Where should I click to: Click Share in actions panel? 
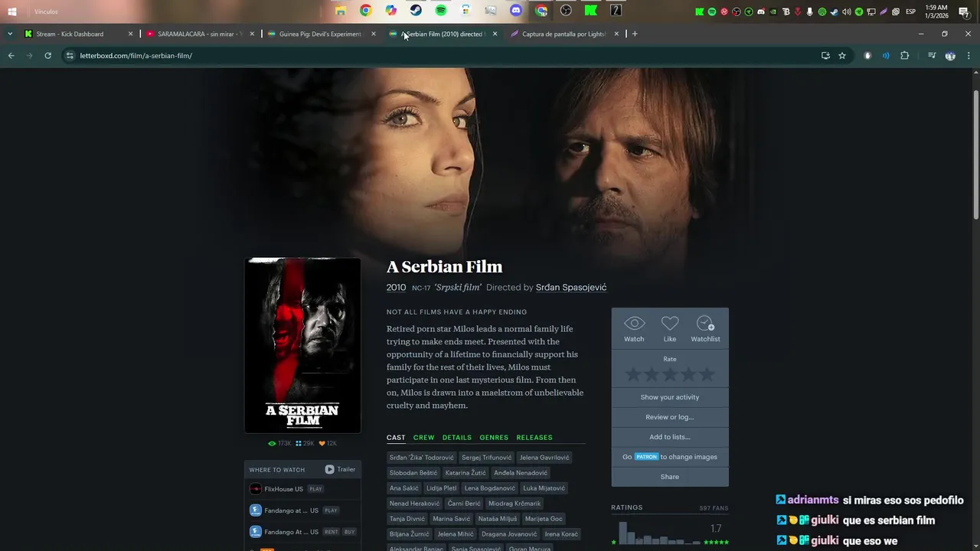[670, 477]
